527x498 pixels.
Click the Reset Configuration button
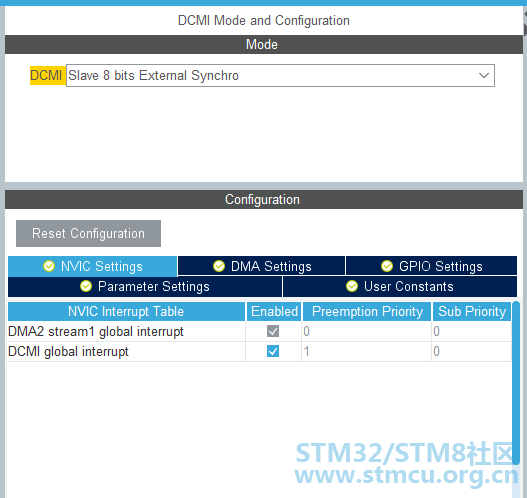[88, 234]
